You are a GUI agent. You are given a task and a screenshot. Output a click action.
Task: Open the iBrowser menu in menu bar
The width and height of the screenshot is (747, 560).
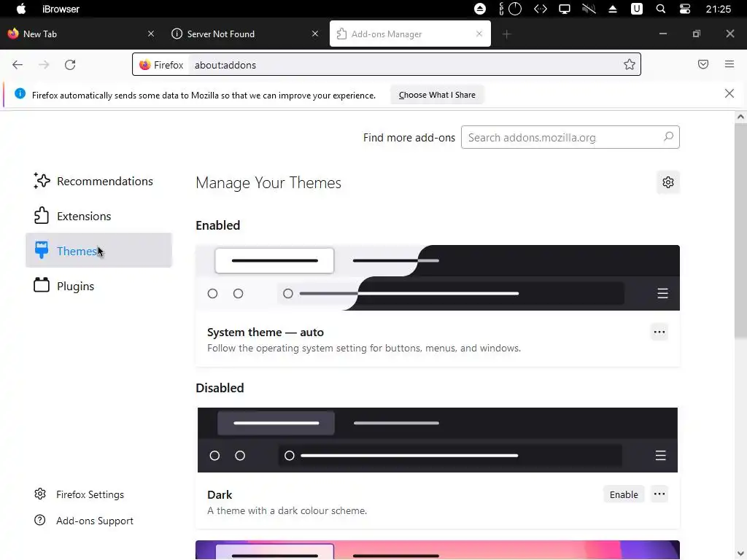[61, 9]
